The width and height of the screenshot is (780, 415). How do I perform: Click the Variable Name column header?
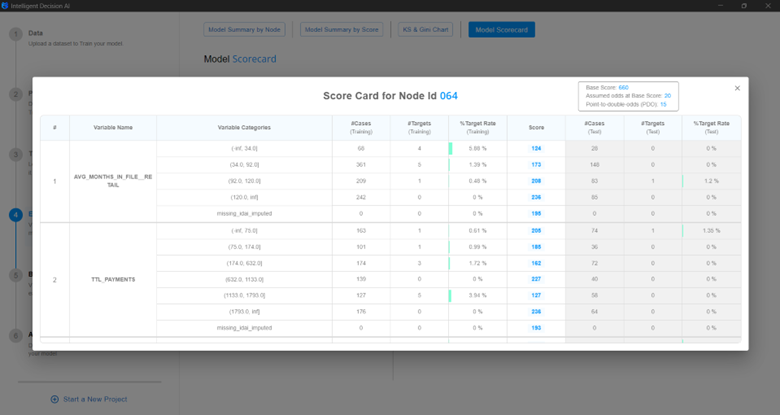tap(113, 127)
